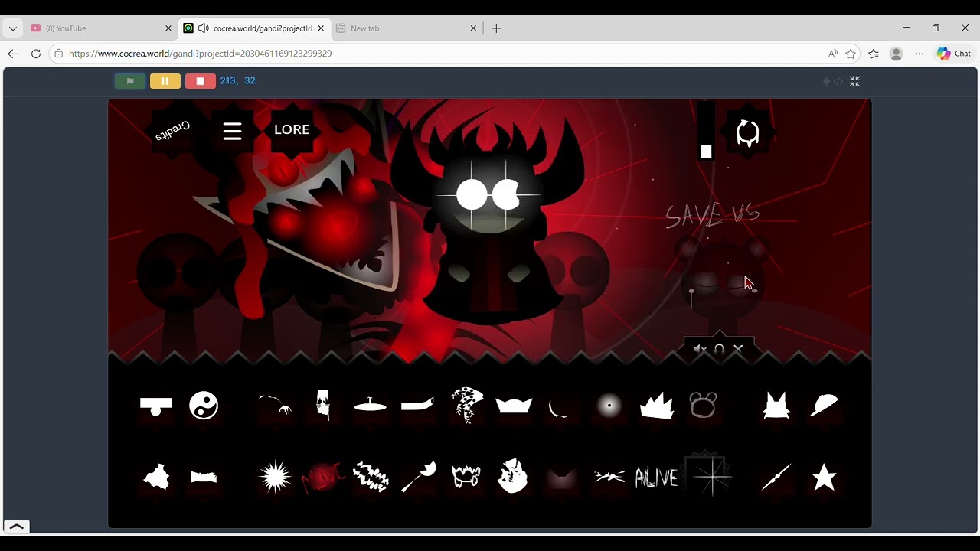Pick the thin crescent moon icon

pyautogui.click(x=557, y=408)
